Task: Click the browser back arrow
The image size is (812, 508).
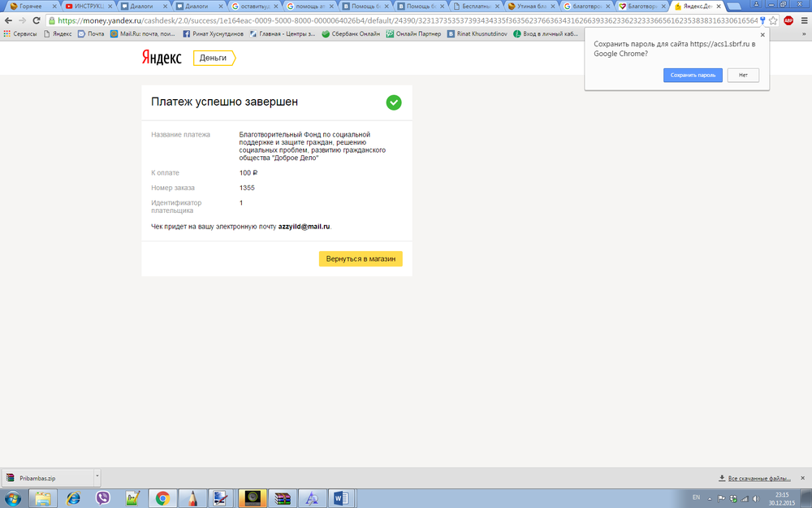Action: (8, 20)
